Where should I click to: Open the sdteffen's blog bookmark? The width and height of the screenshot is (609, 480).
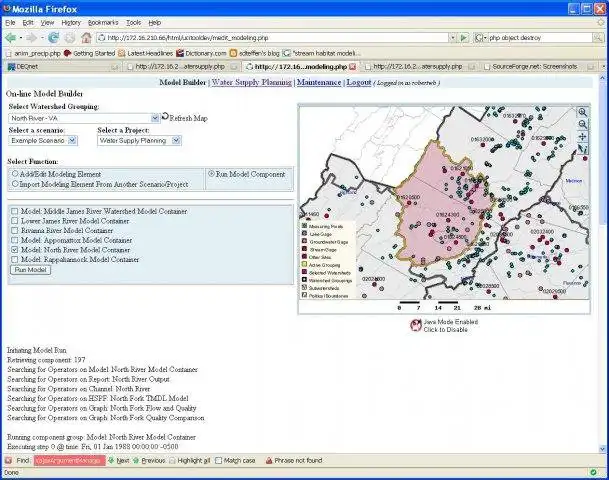point(255,53)
